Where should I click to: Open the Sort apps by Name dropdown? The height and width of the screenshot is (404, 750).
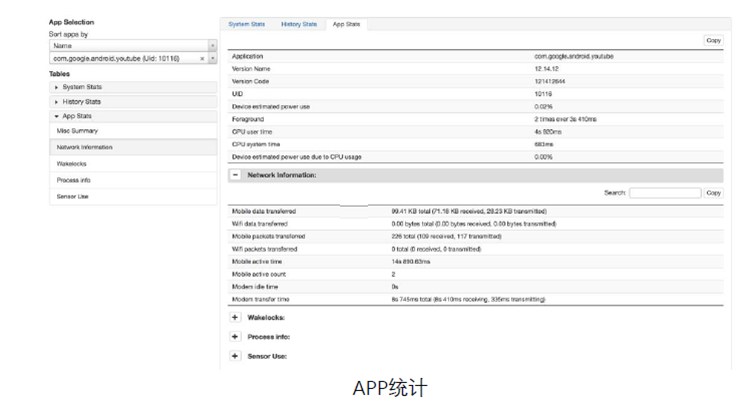pos(133,45)
